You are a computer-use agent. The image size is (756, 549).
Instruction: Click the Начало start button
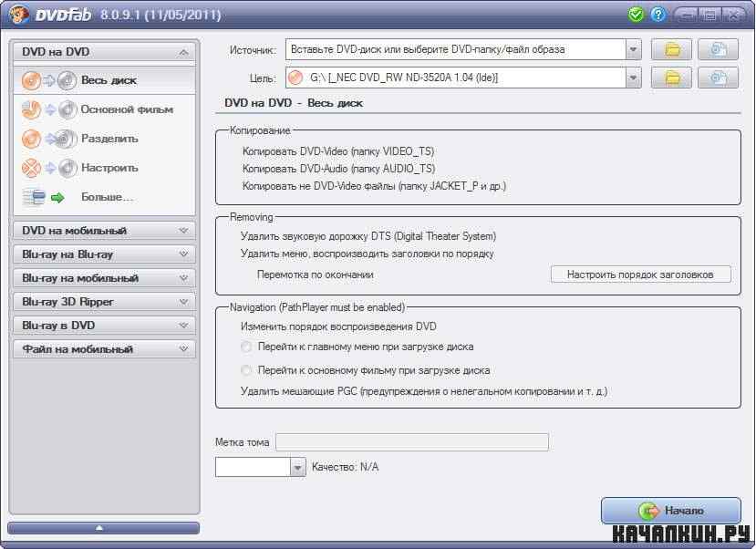670,511
